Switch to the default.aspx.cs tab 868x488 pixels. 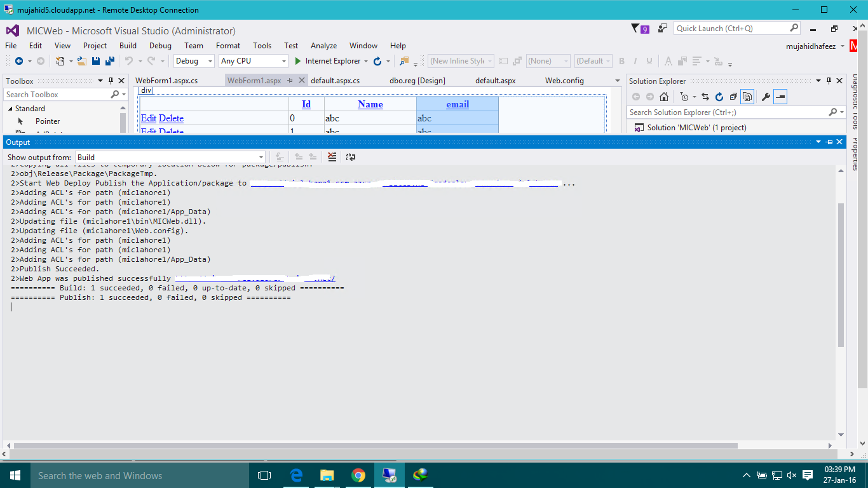(336, 81)
